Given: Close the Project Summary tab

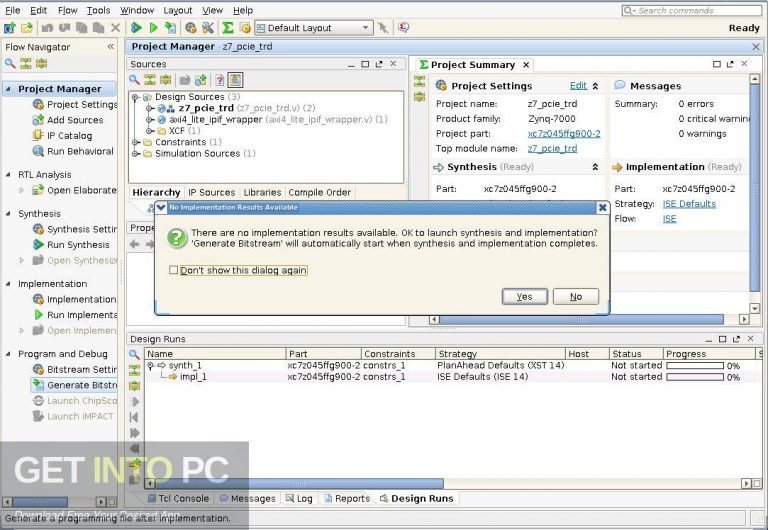Looking at the screenshot, I should (x=526, y=65).
